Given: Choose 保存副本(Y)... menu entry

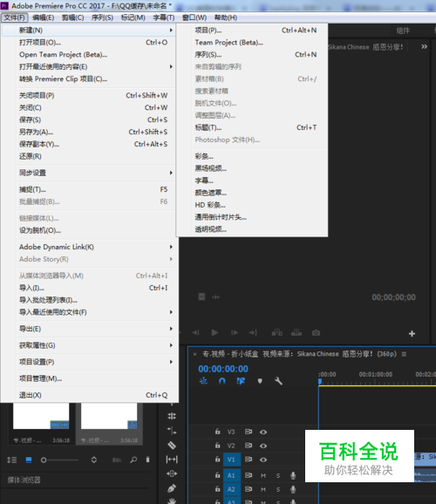Looking at the screenshot, I should click(x=88, y=145).
